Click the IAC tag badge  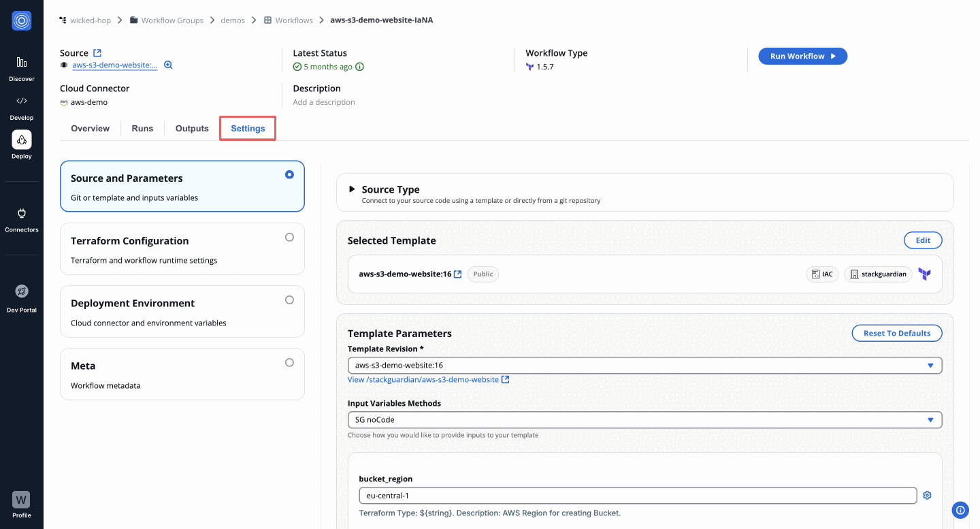tap(822, 274)
